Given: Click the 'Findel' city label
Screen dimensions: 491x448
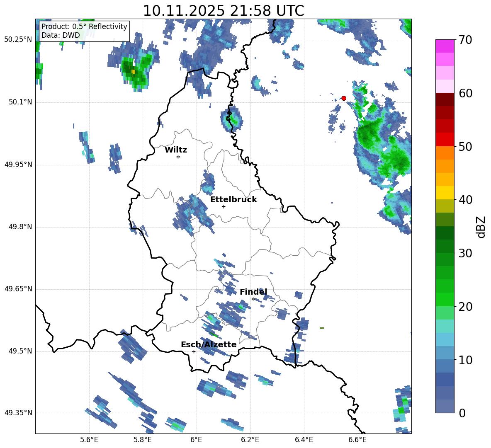Looking at the screenshot, I should coord(253,292).
